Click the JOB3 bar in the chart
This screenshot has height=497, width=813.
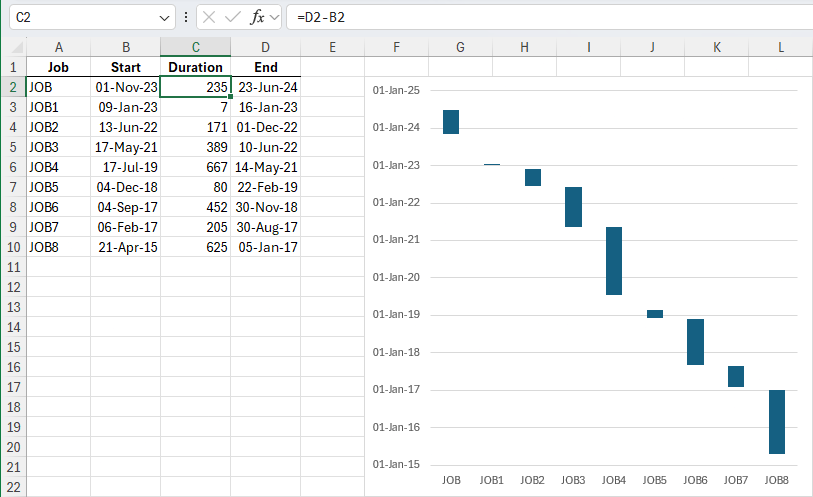573,207
